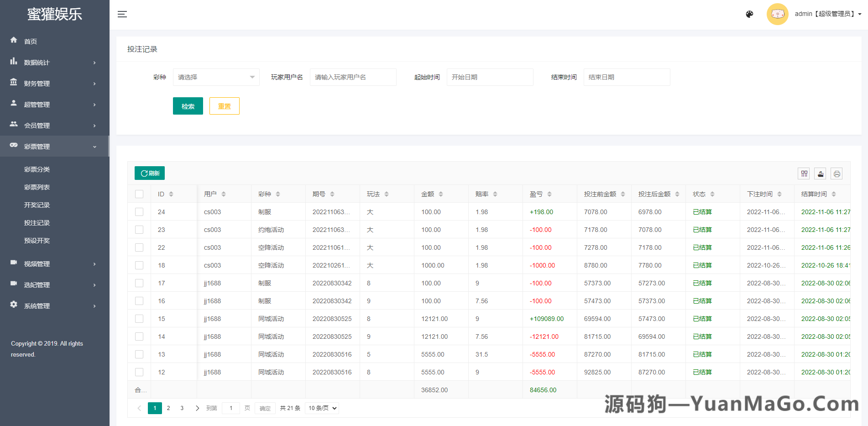Check the row for ID 24
The height and width of the screenshot is (426, 868).
pos(139,211)
